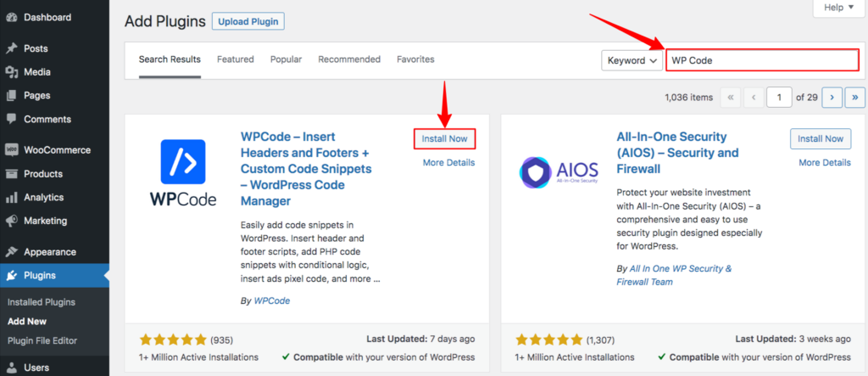This screenshot has height=376, width=868.
Task: Click the '1,036 items' count
Action: [x=688, y=98]
